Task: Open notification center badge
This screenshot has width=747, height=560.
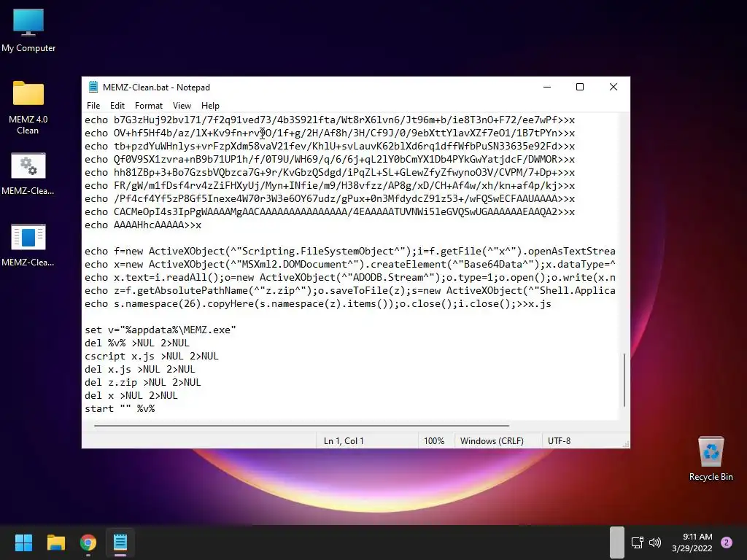Action: (x=727, y=542)
